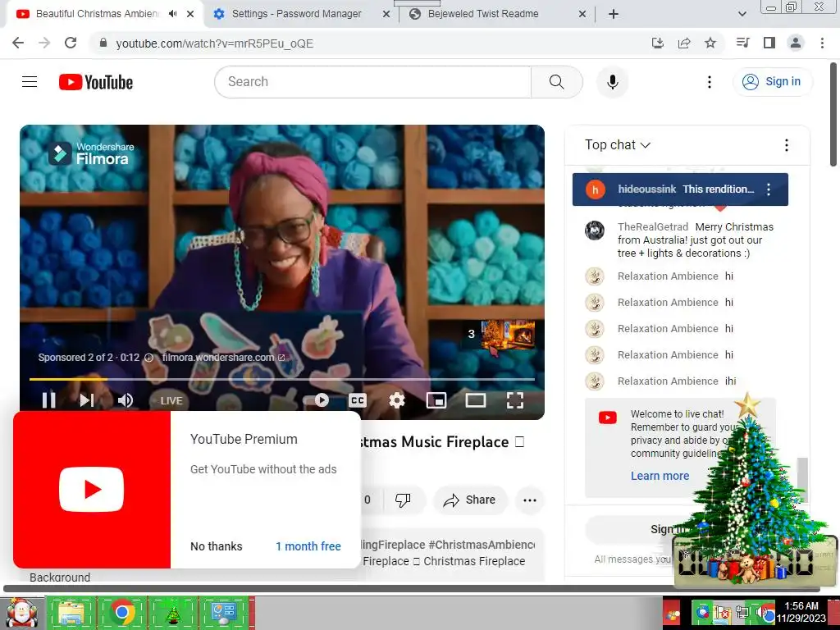840x630 pixels.
Task: Search with your voice microphone
Action: coord(612,82)
